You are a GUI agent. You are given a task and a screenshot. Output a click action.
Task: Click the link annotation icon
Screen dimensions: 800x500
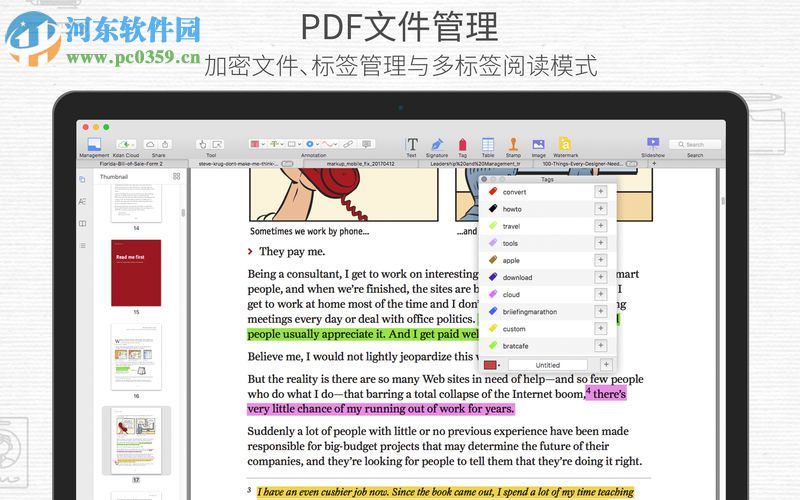click(348, 144)
